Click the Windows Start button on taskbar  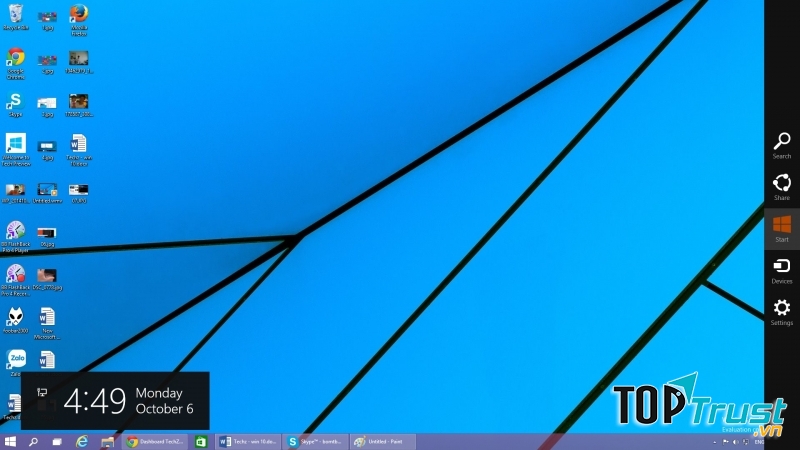(x=11, y=441)
